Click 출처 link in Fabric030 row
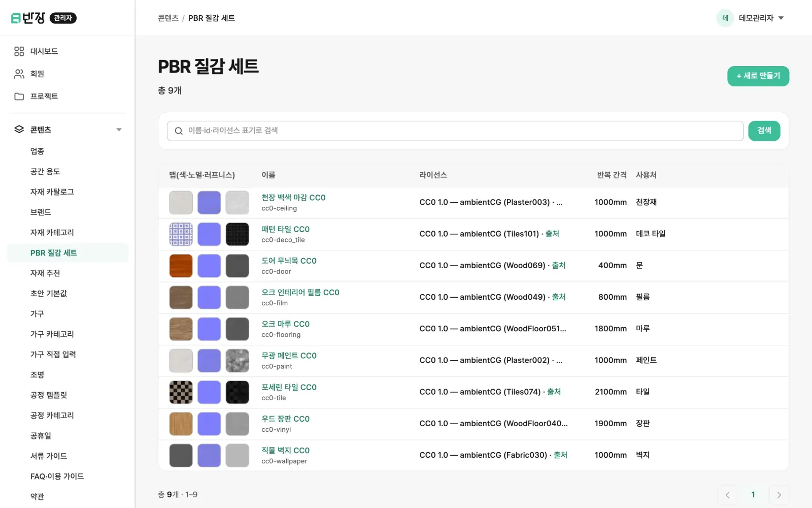812x508 pixels. (x=560, y=455)
